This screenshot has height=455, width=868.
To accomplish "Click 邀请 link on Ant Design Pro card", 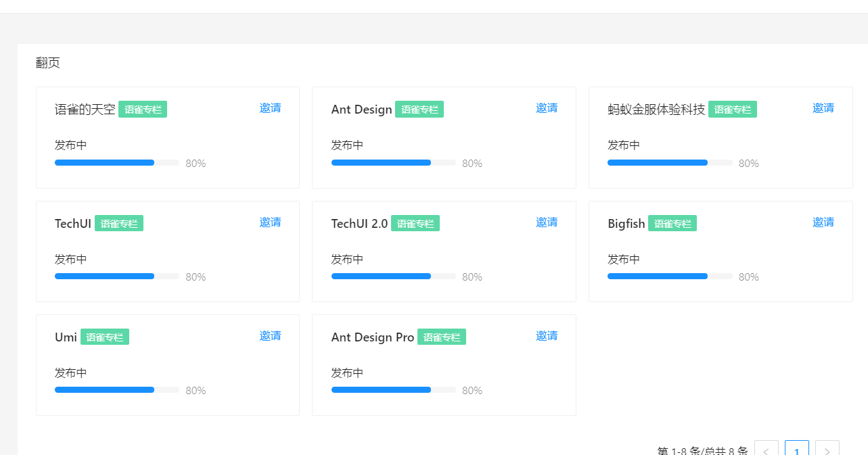I will pyautogui.click(x=547, y=336).
